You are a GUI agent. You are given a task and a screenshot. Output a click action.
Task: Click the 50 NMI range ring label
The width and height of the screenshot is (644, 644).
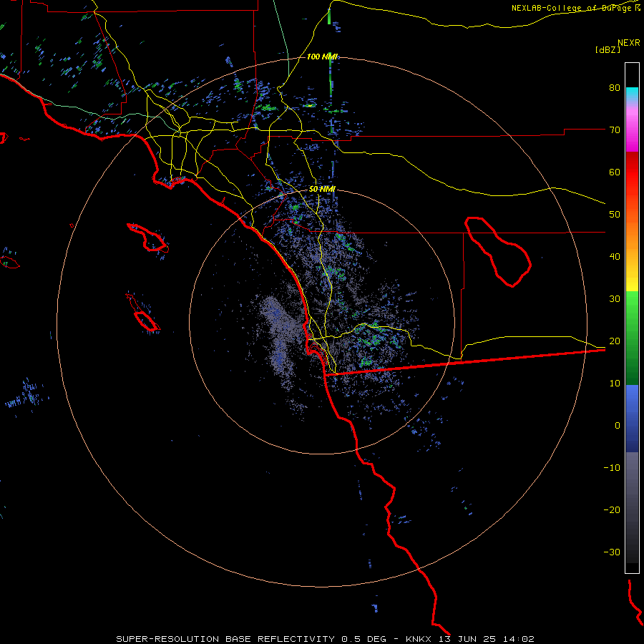pos(322,190)
